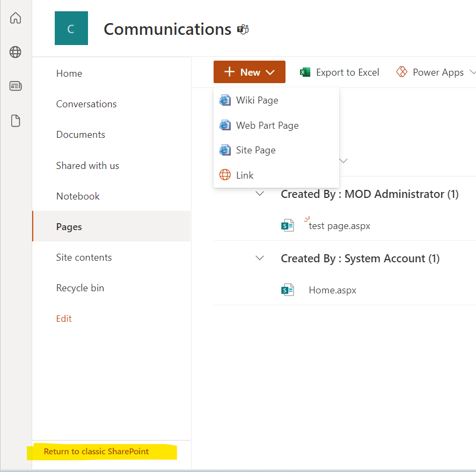Click the Wiki Page icon in the New menu
Image resolution: width=476 pixels, height=472 pixels.
tap(225, 100)
